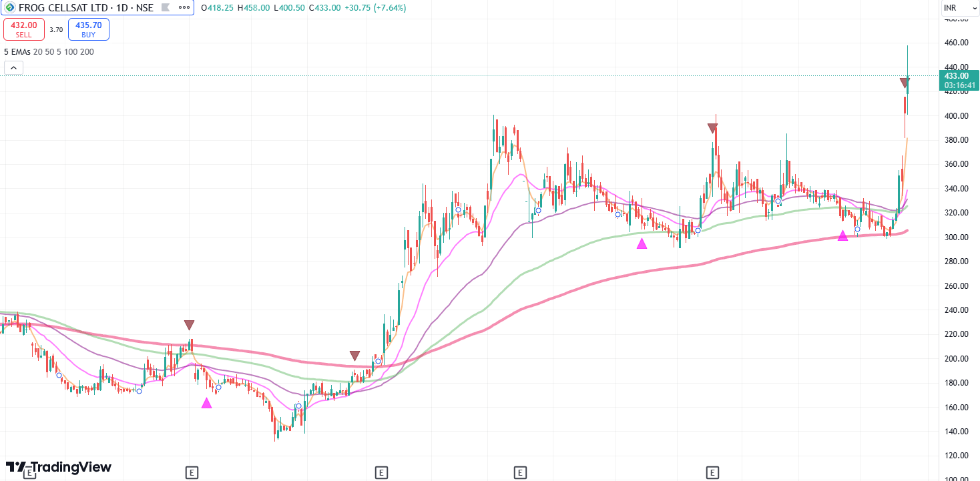Click the SELL button at 432.00
Viewport: 980px width, 481px height.
click(x=24, y=29)
